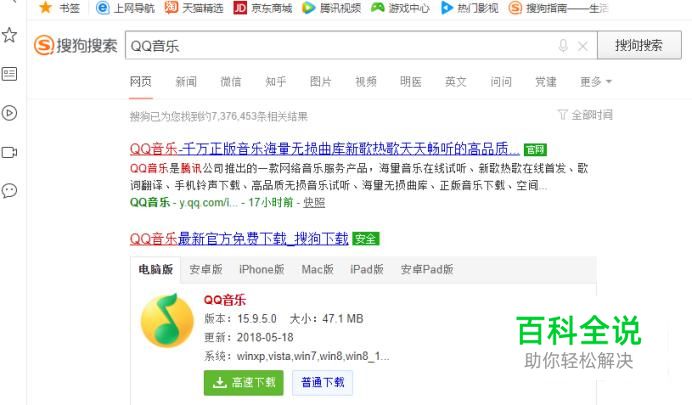Viewport: 692px width, 405px height.
Task: Switch to 党建 search tab
Action: pos(546,82)
